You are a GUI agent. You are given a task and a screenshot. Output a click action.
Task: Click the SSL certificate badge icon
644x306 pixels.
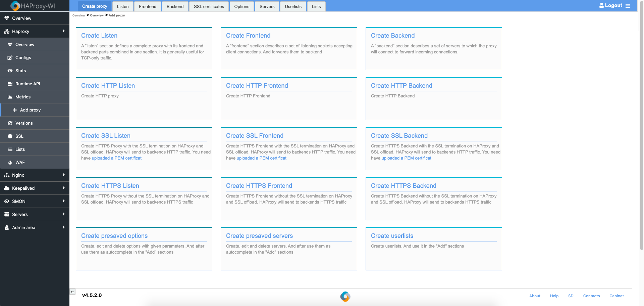click(10, 136)
